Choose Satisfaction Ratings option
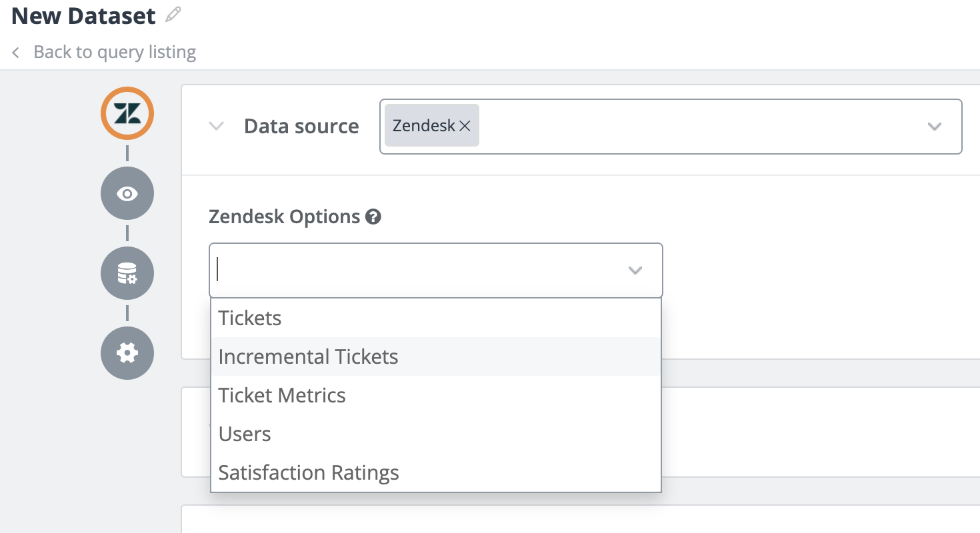Screen dimensions: 980x533 coord(436,472)
